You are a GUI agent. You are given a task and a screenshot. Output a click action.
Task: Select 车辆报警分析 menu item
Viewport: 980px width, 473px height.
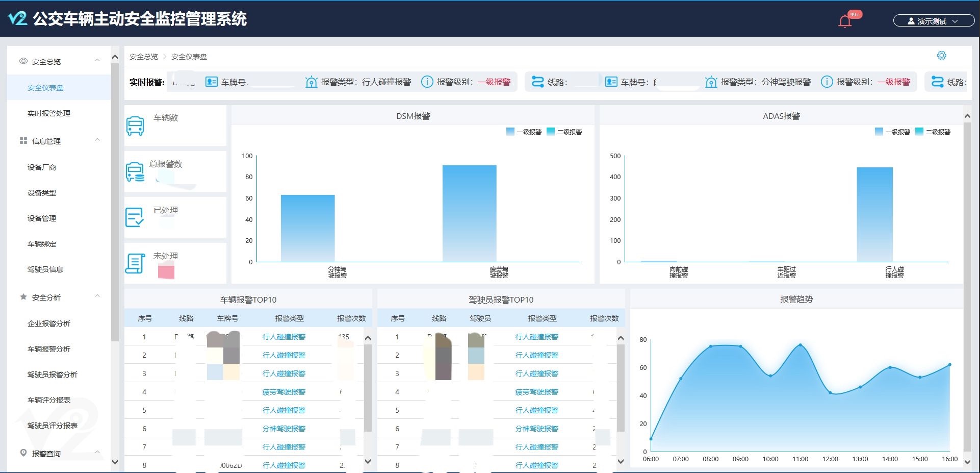click(49, 349)
